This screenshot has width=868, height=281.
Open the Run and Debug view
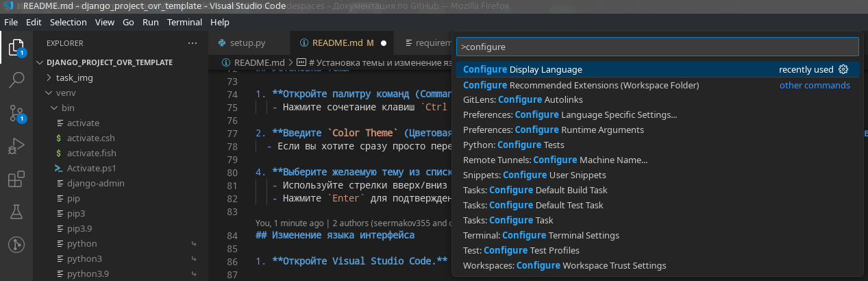pos(16,146)
